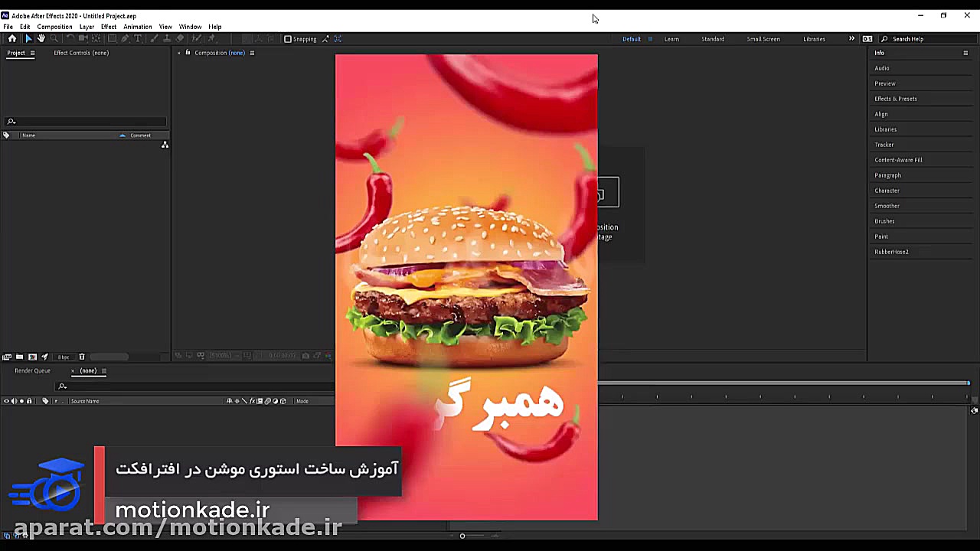Screen dimensions: 980x551
Task: Choose the Clone Stamp tool
Action: point(167,39)
